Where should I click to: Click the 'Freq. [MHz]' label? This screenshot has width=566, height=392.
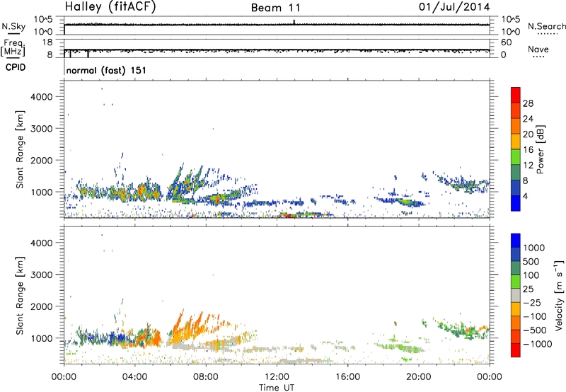(x=13, y=47)
